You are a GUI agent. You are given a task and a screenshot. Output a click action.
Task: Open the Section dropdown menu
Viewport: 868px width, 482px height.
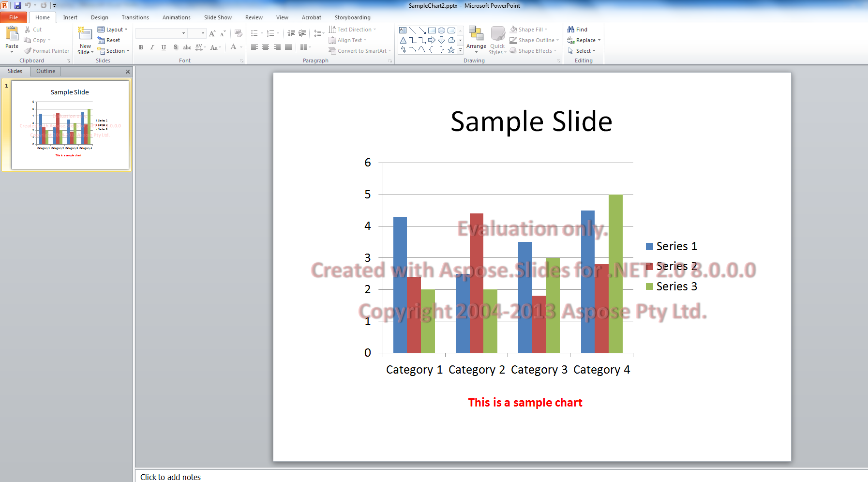click(114, 51)
